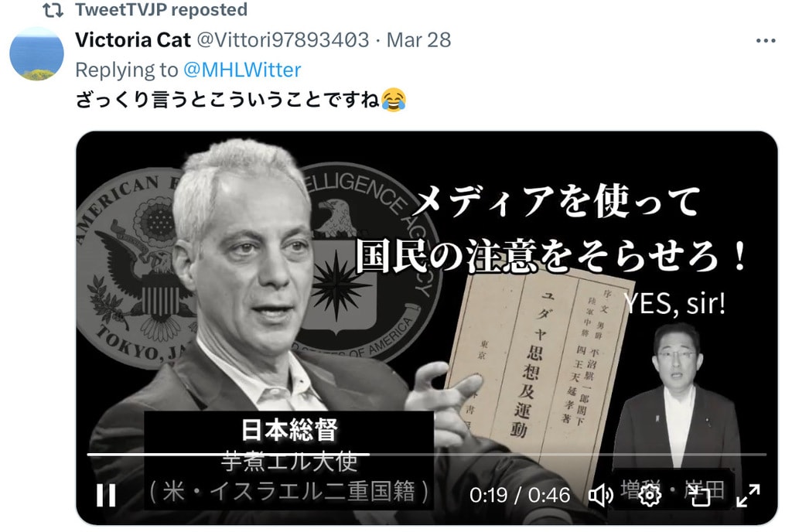Click the repost arrows icon
The height and width of the screenshot is (532, 792).
click(53, 10)
